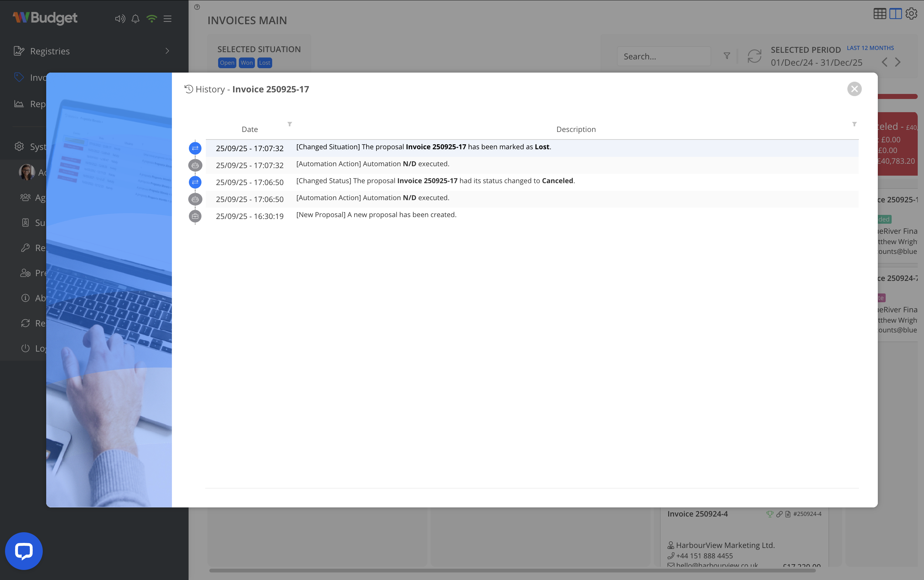Click the new proposal briefcase icon in history timeline

[x=195, y=216]
